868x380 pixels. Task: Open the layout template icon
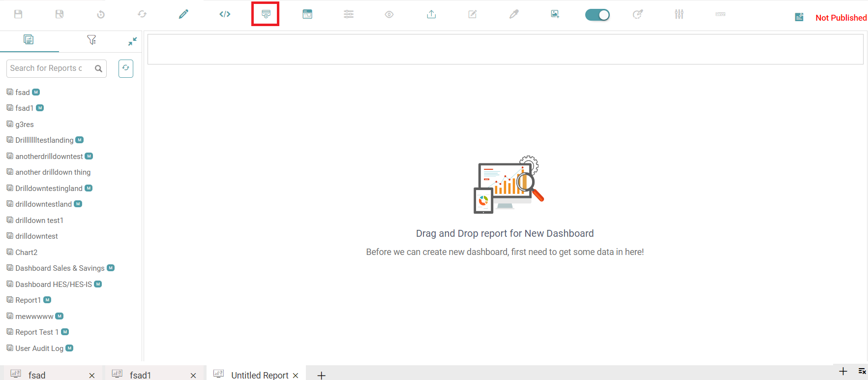pos(307,14)
